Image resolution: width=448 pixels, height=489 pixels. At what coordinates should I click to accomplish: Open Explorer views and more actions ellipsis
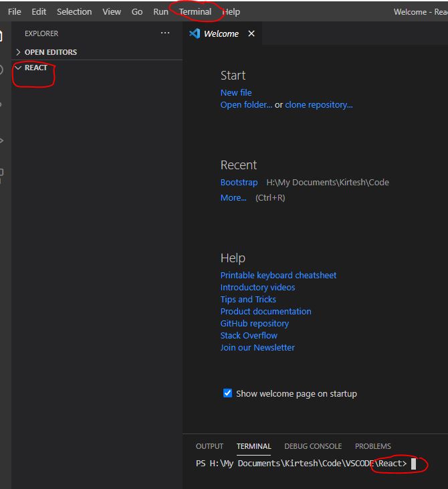point(165,33)
